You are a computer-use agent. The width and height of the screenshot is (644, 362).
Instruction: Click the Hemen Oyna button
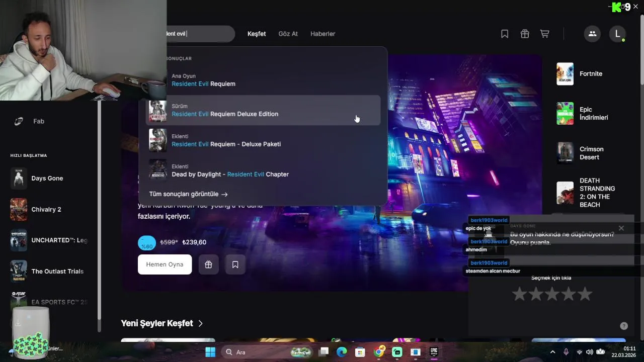(165, 264)
